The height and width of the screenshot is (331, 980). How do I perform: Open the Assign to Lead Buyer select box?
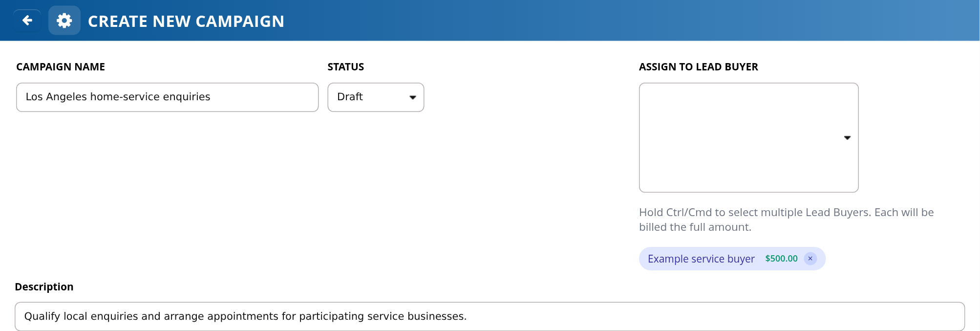[748, 137]
